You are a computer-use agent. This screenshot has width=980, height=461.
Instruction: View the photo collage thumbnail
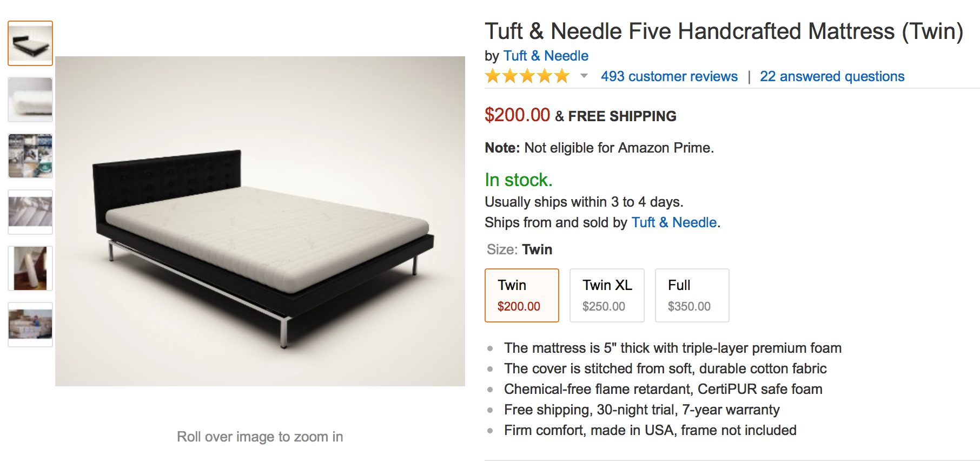[30, 156]
